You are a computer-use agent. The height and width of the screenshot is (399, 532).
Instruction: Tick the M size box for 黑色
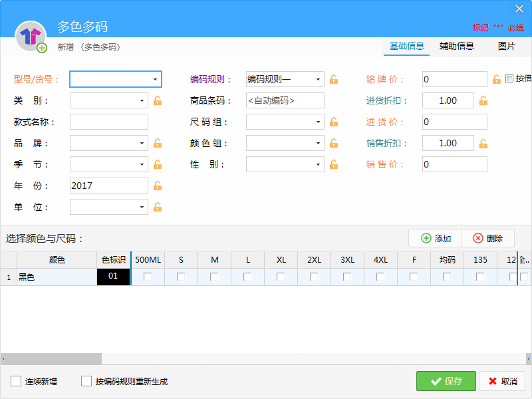click(214, 277)
